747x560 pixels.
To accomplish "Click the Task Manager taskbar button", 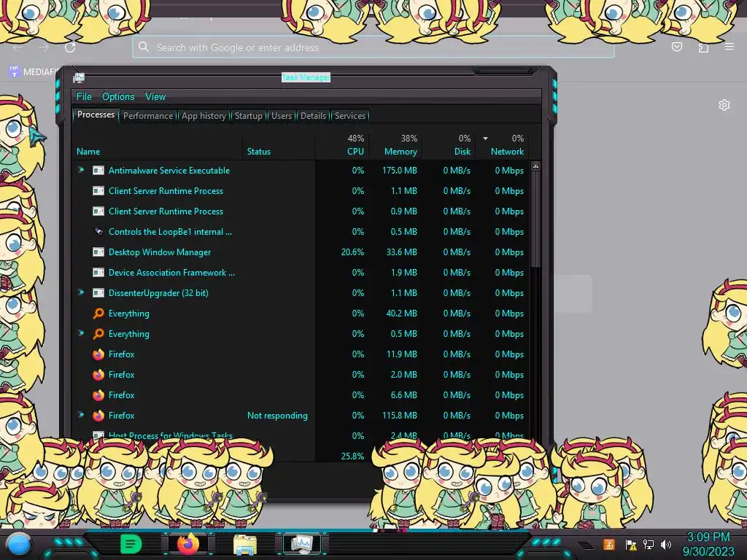I will pos(302,544).
